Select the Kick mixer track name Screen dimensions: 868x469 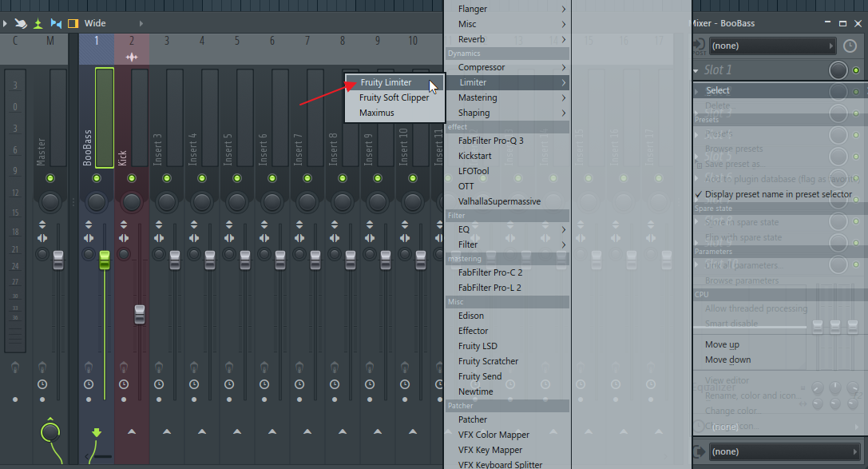click(x=122, y=158)
